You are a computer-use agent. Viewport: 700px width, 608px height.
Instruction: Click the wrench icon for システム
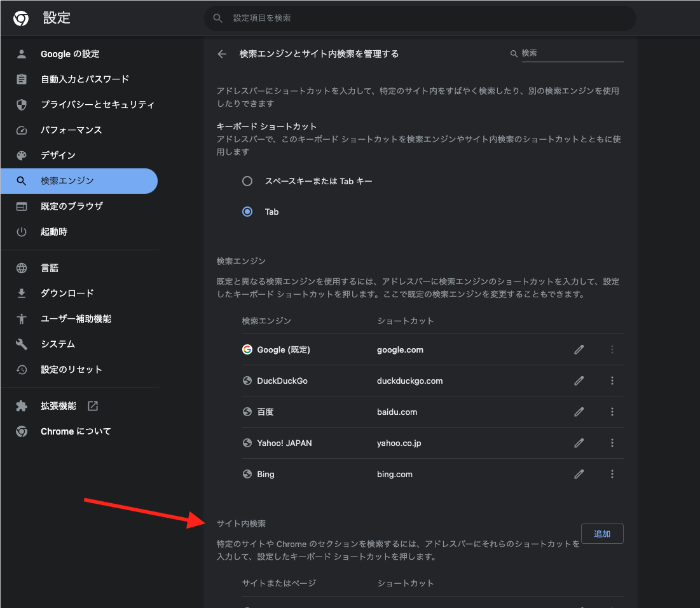22,344
